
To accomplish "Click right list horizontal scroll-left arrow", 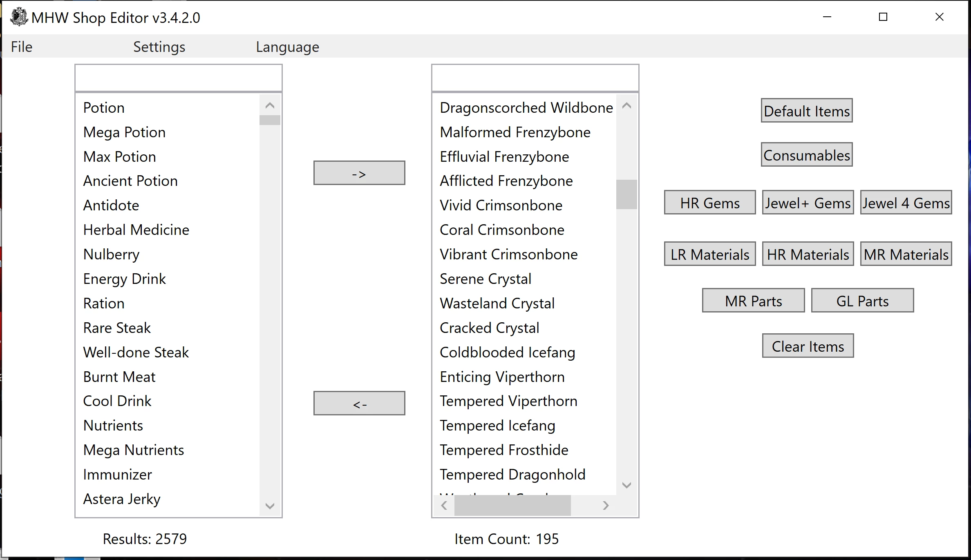I will coord(444,506).
